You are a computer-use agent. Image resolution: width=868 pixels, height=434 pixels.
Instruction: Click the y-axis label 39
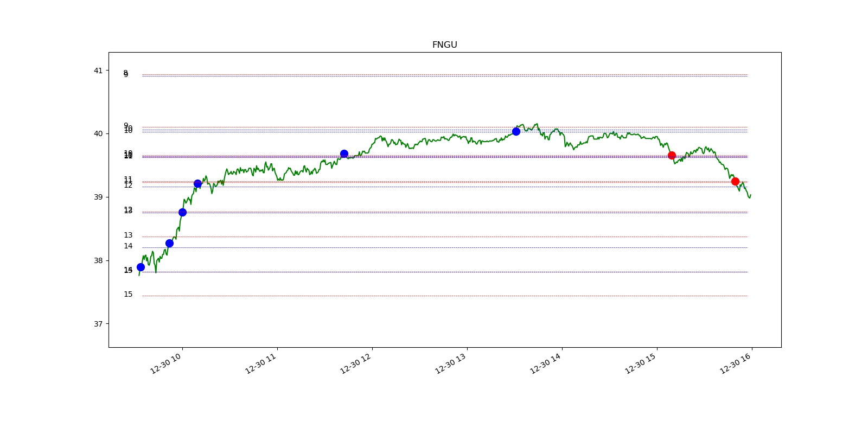point(98,197)
